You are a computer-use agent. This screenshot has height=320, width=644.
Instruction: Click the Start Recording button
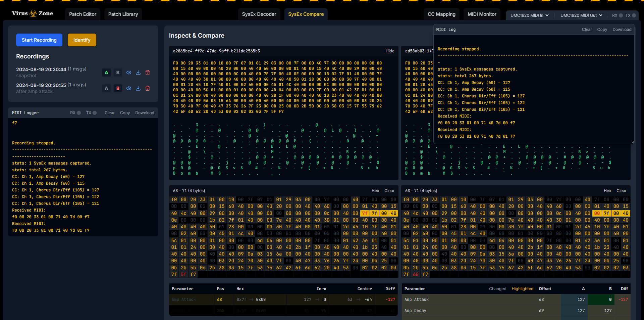[x=39, y=40]
